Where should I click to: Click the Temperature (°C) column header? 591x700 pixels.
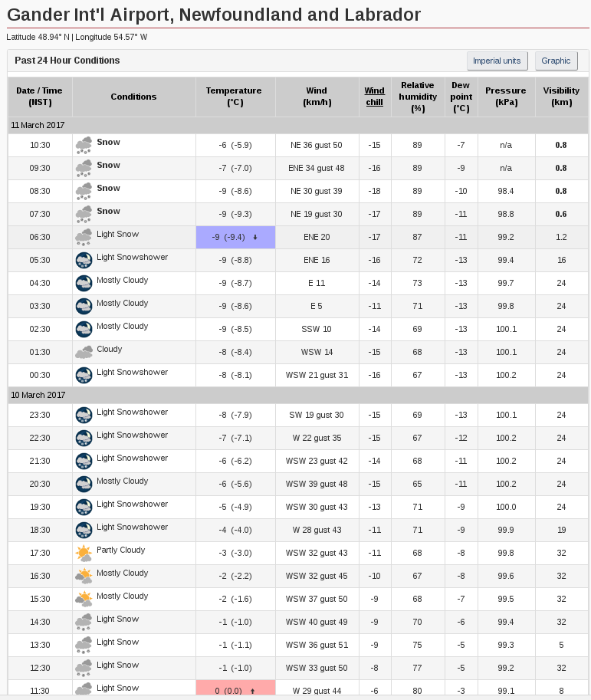235,97
